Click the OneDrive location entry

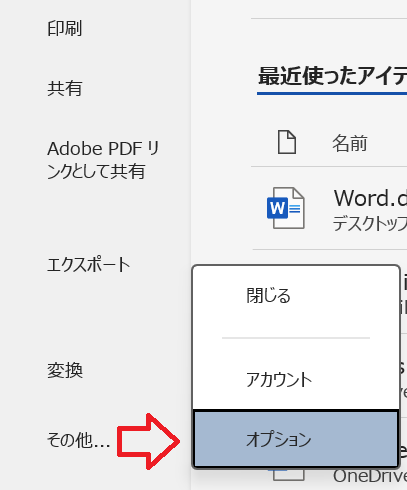(x=370, y=476)
